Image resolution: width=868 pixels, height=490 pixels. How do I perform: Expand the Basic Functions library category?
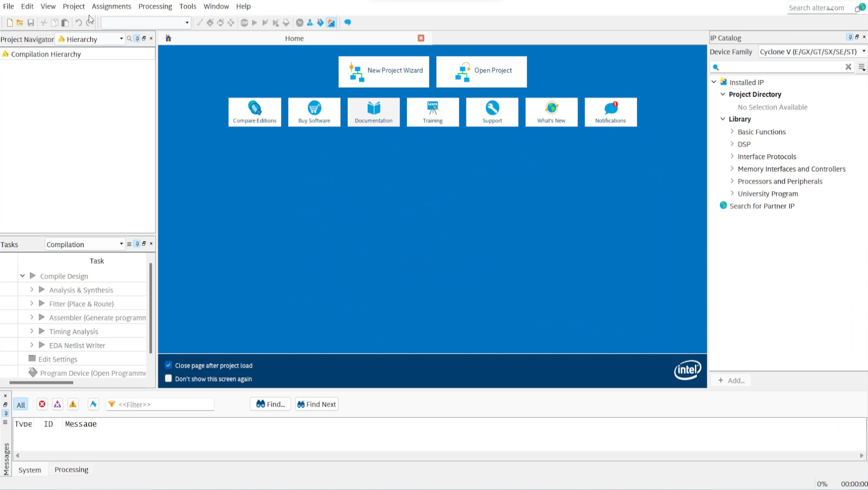(x=732, y=132)
